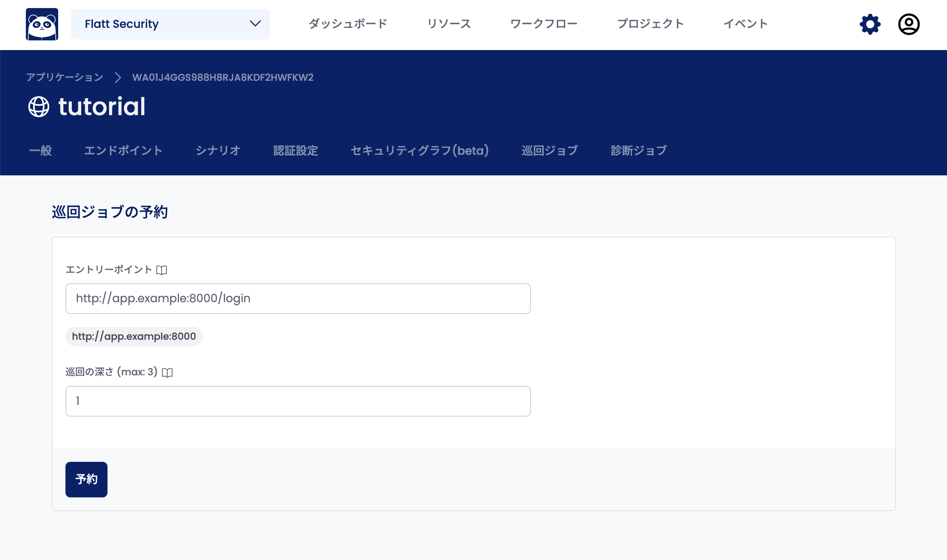Screen dimensions: 947x560
Task: Click the tutorial application title
Action: [x=102, y=107]
